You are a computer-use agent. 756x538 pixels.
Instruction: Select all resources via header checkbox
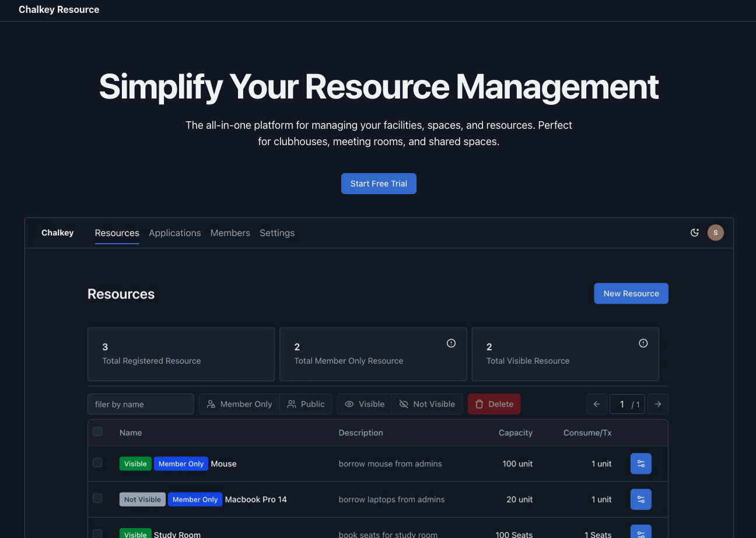pyautogui.click(x=97, y=431)
